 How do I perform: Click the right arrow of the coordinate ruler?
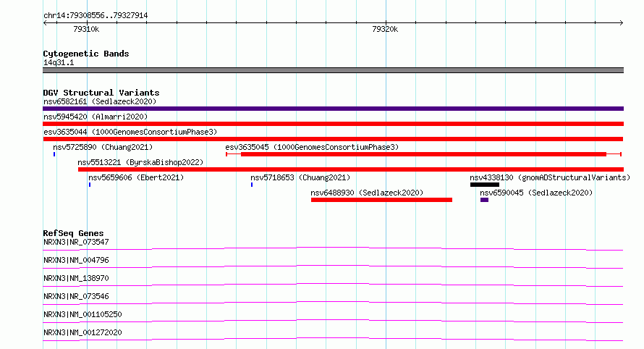point(622,23)
